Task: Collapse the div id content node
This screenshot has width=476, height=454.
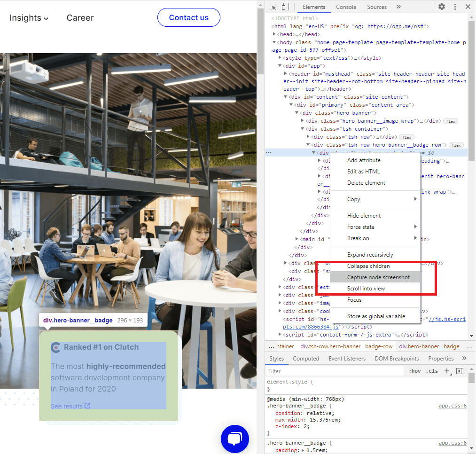Action: point(285,97)
